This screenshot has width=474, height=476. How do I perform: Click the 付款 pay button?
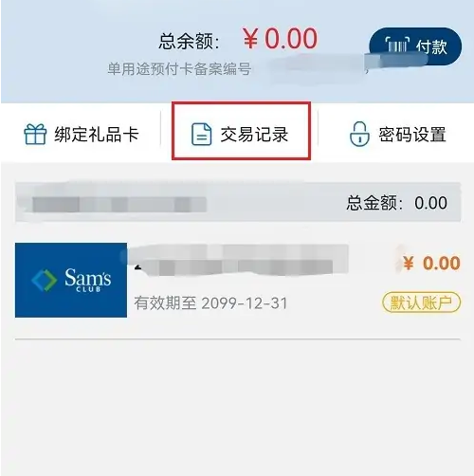coord(415,46)
